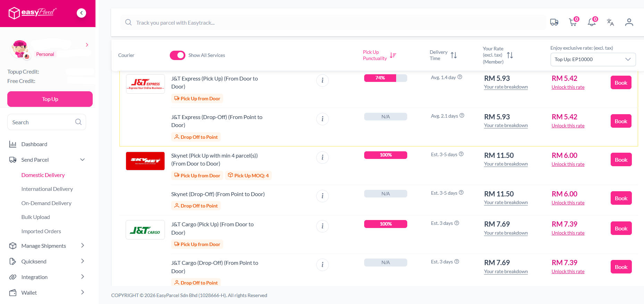Viewport: 644px width, 304px height.
Task: Show info for Skynet (Pick Up)
Action: pos(323,158)
